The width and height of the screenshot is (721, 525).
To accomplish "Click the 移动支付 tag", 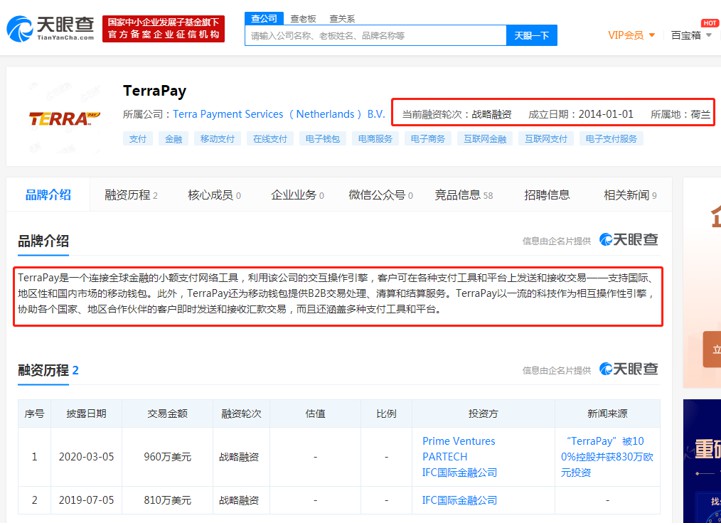I will pos(217,139).
